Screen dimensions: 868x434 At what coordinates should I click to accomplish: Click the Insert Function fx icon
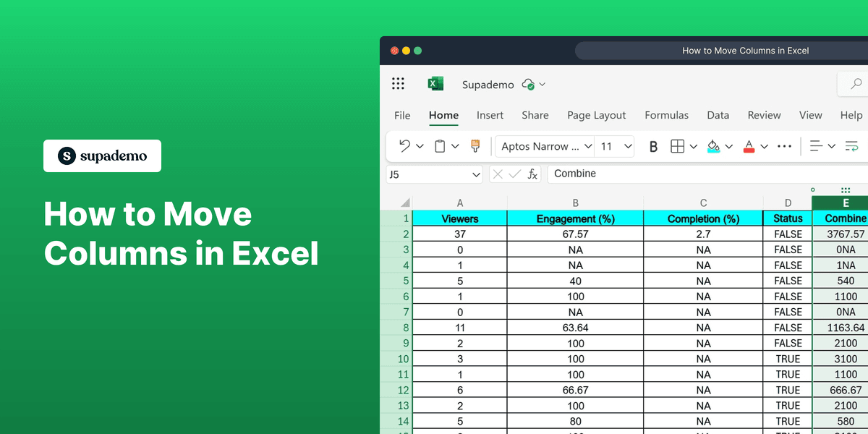(x=532, y=174)
